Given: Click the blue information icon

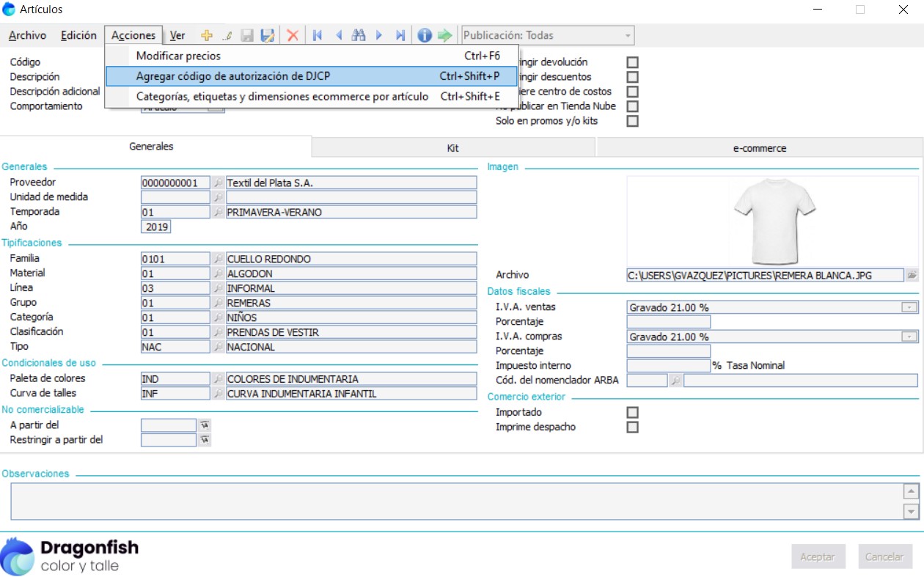Looking at the screenshot, I should pos(424,35).
